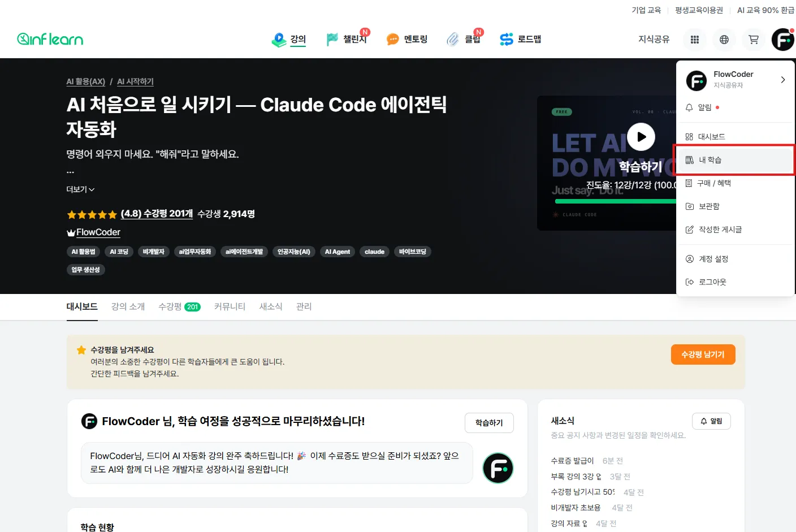Switch to the 커뮤니티 tab
The width and height of the screenshot is (796, 532).
[230, 306]
